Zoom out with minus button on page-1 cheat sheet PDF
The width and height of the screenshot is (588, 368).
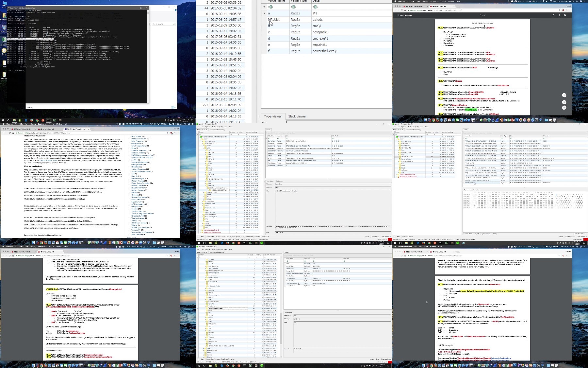pos(564,107)
